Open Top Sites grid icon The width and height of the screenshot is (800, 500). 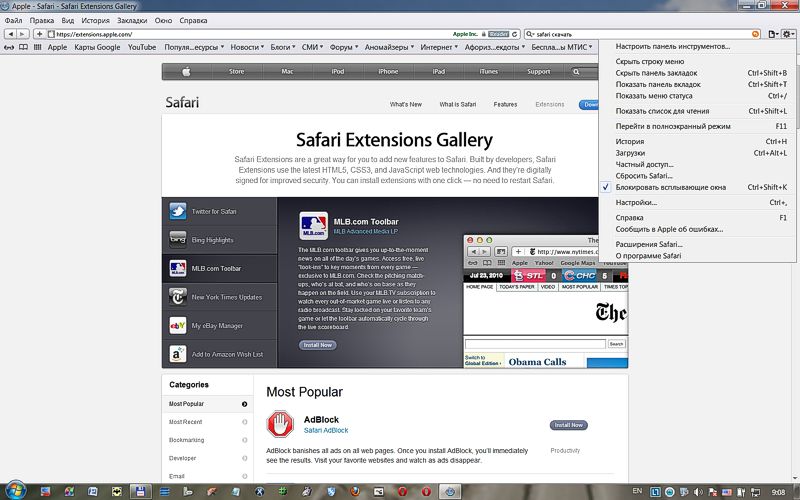pyautogui.click(x=37, y=47)
